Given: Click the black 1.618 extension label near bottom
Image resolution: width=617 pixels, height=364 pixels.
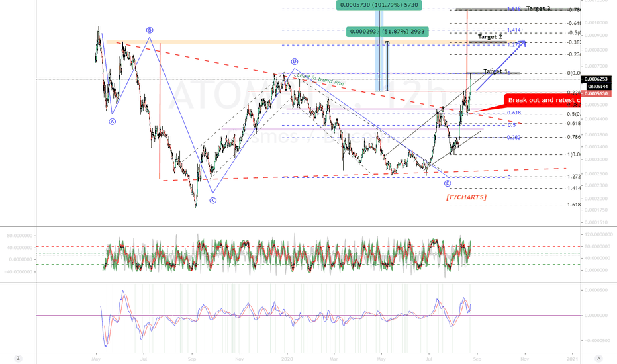Looking at the screenshot, I should pyautogui.click(x=574, y=205).
